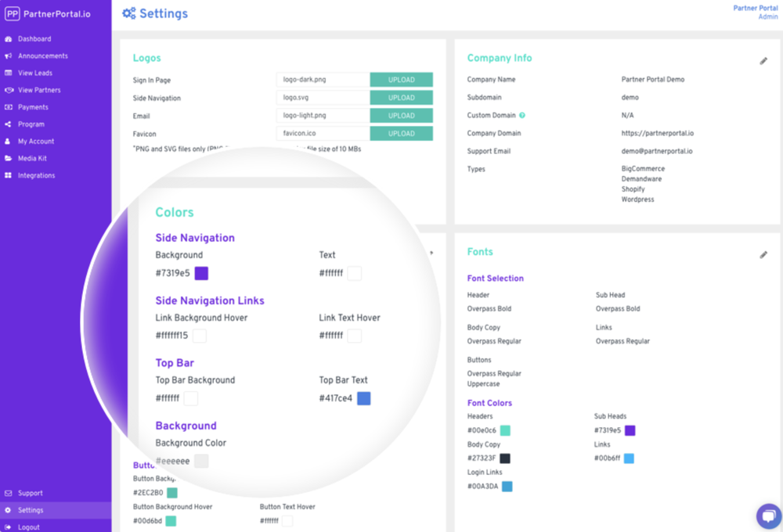Screen dimensions: 783x532
Task: Upload a new Sign In Page logo
Action: [401, 79]
